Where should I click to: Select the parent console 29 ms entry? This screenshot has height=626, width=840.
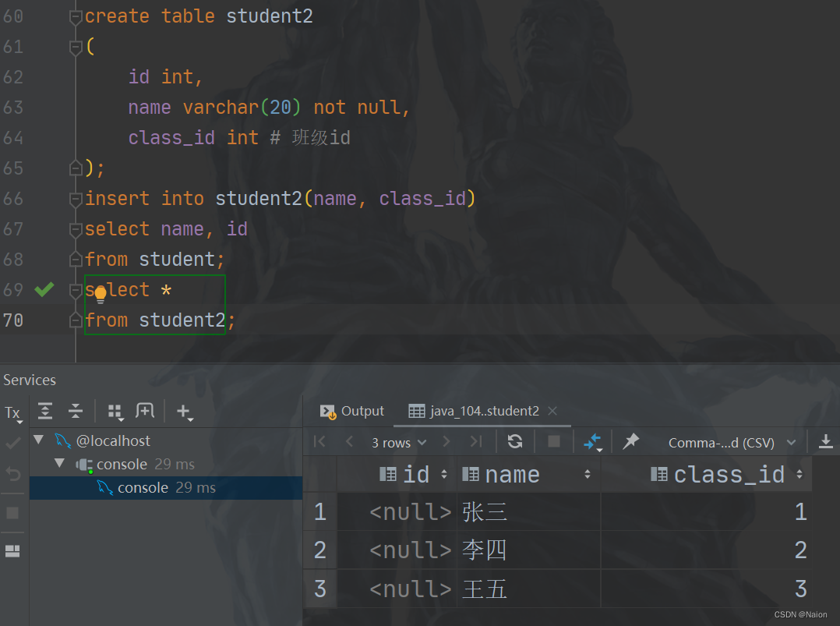145,464
